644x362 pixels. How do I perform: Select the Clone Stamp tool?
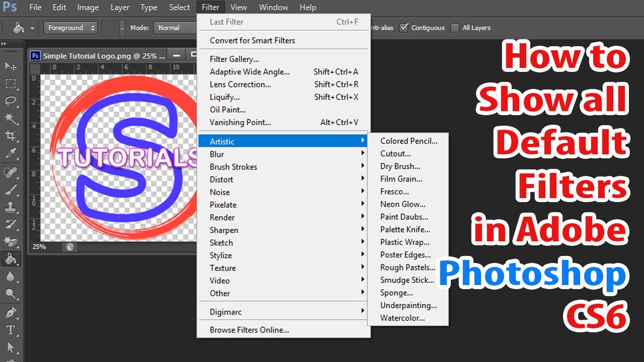pyautogui.click(x=11, y=207)
